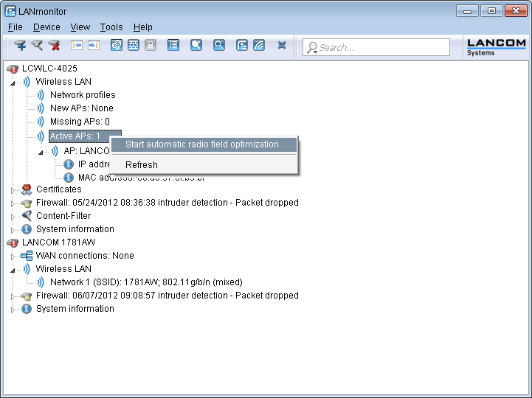Select Refresh from the context menu

click(142, 165)
